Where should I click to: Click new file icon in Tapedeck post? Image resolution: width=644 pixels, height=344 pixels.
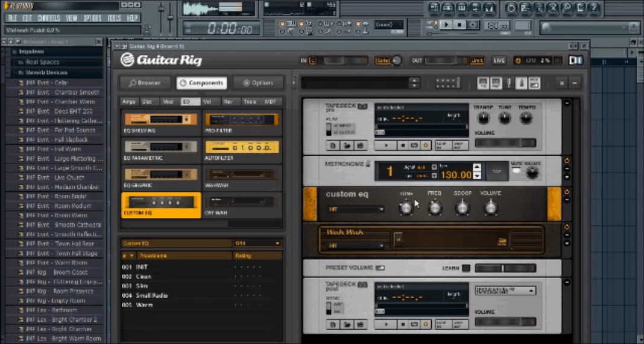pos(333,325)
